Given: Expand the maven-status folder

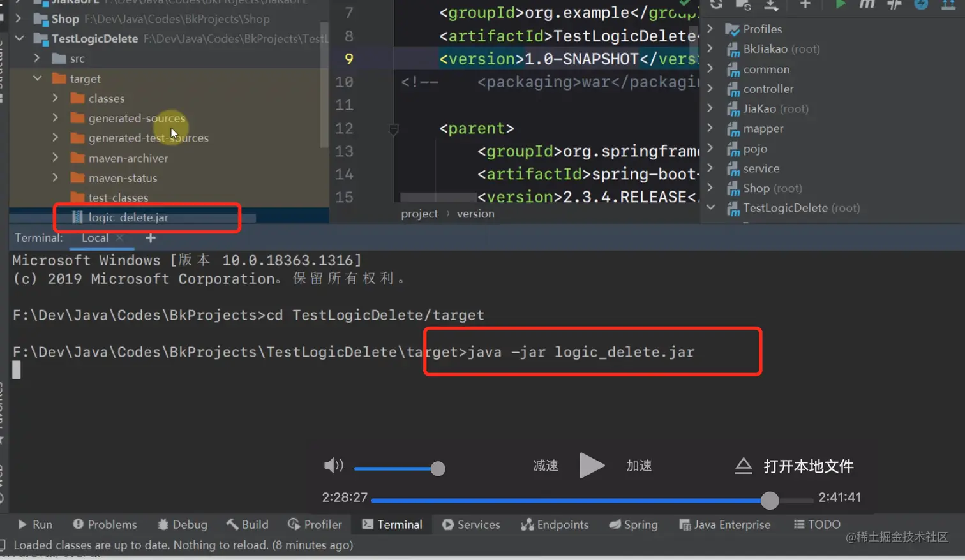Looking at the screenshot, I should pos(56,178).
